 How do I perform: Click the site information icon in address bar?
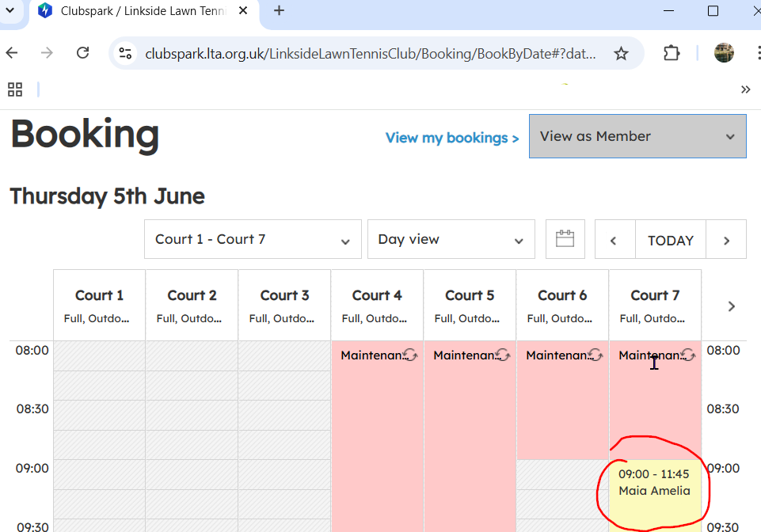pyautogui.click(x=125, y=53)
